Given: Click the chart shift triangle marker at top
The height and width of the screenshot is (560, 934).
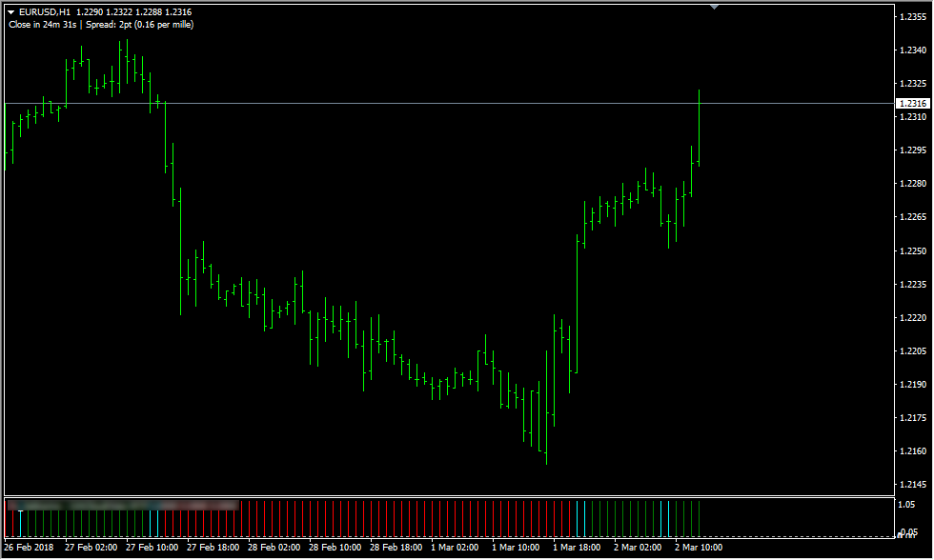Looking at the screenshot, I should pos(714,7).
